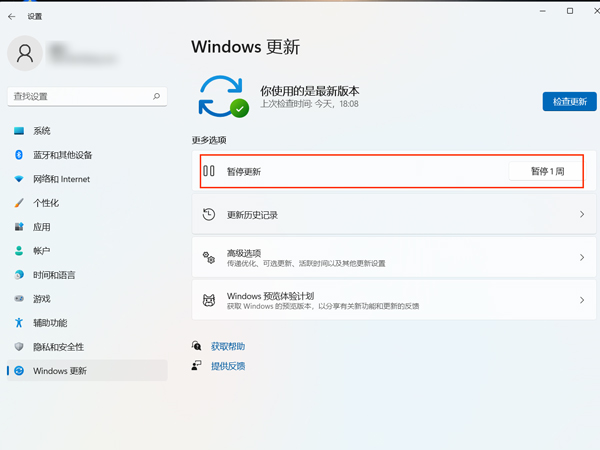Open 时间和语言 settings
Viewport: 600px width, 450px height.
coord(87,275)
